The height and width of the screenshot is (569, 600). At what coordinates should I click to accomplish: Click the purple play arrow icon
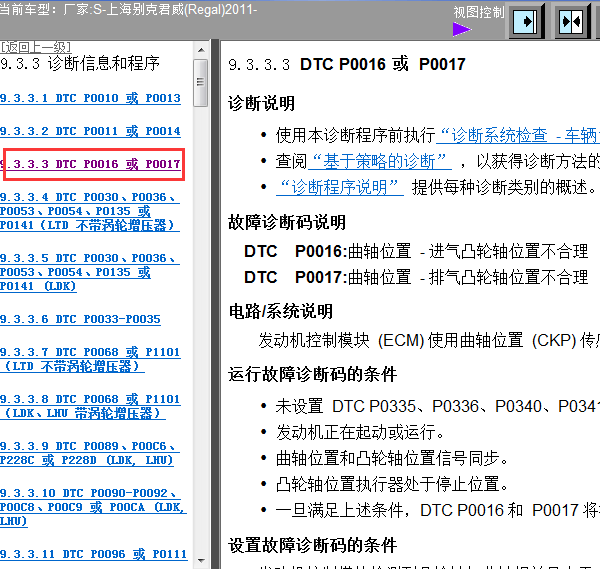461,29
